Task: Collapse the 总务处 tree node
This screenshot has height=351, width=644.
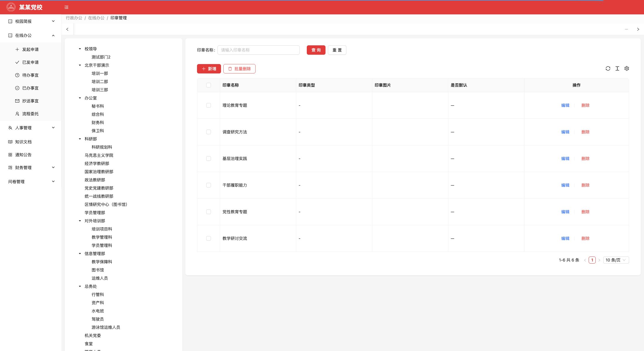Action: [x=80, y=286]
